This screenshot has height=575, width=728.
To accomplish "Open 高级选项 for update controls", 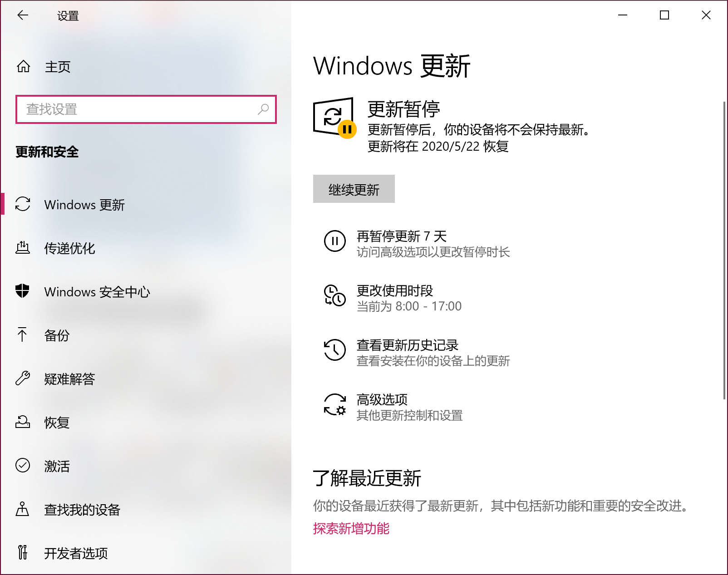I will pyautogui.click(x=382, y=399).
